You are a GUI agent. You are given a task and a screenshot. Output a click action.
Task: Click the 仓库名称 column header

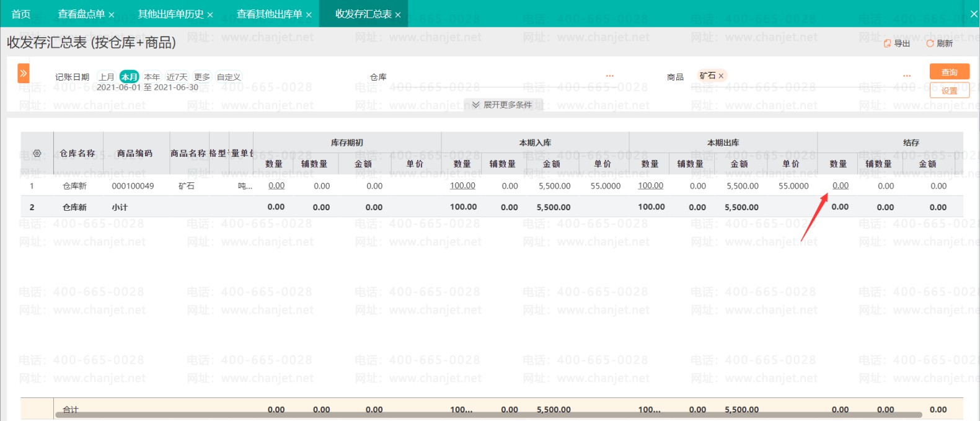pyautogui.click(x=77, y=153)
